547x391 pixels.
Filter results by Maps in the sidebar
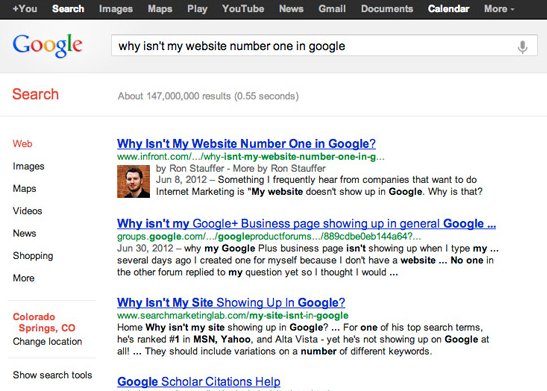point(24,189)
